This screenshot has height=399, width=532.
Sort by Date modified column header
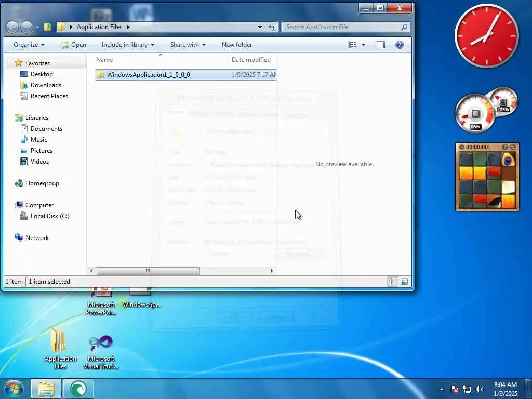[x=251, y=60]
